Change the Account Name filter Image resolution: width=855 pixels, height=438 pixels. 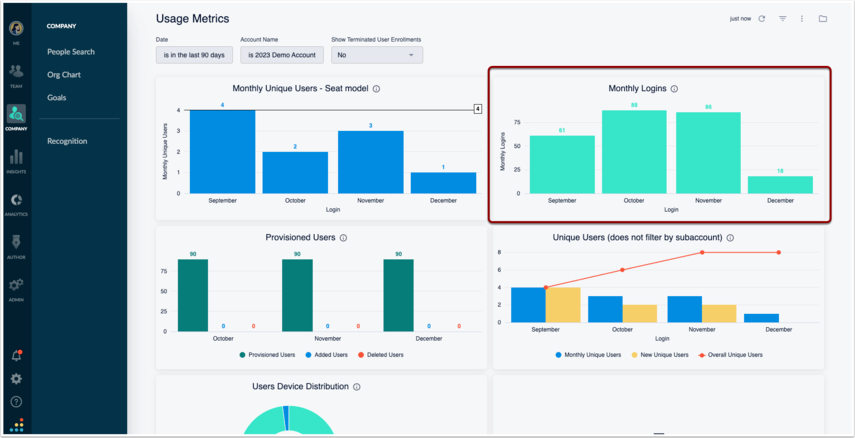(x=282, y=55)
